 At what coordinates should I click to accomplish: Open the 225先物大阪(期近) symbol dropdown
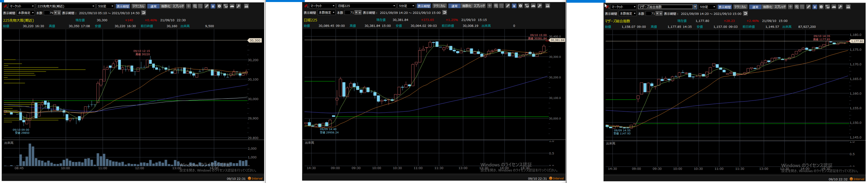(x=93, y=6)
